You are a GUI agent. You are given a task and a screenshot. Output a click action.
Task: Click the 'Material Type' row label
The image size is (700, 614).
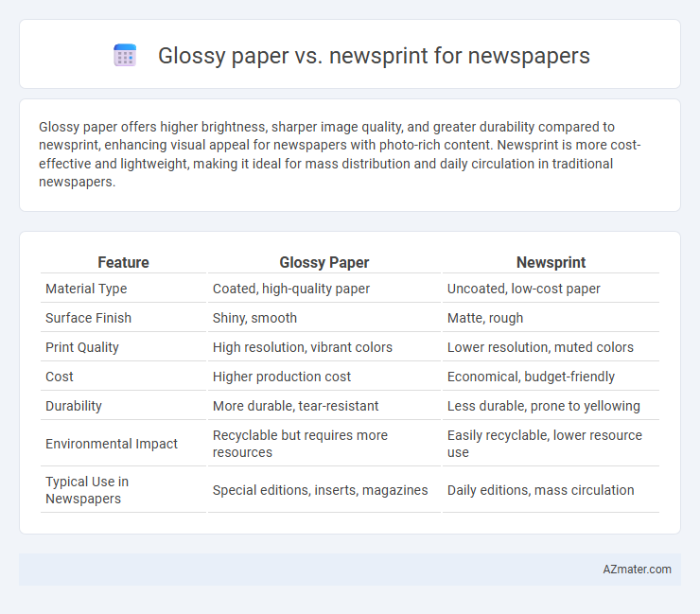[86, 289]
